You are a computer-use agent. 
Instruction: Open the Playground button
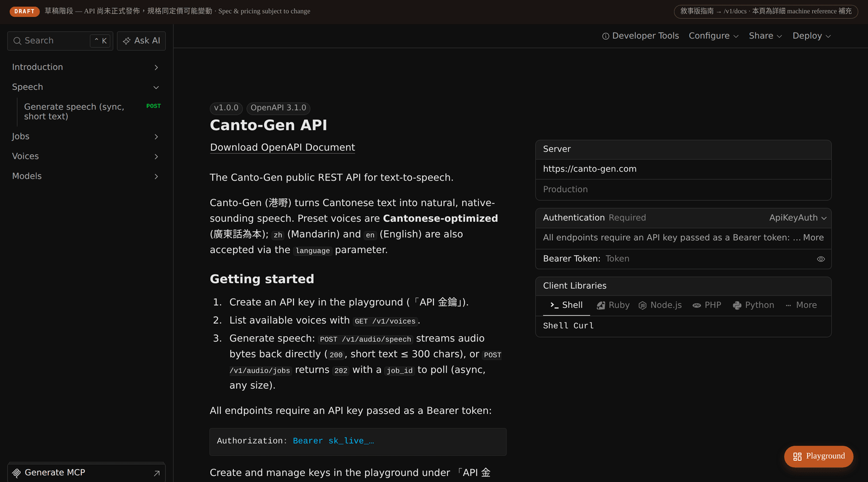click(819, 457)
